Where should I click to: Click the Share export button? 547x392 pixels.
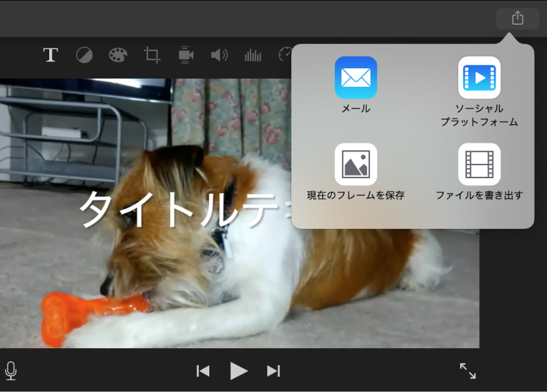[x=518, y=18]
